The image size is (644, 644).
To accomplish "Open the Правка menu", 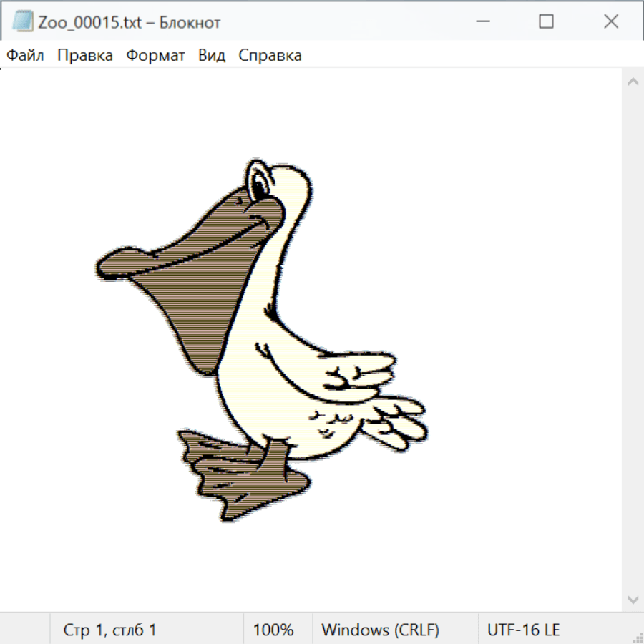I will [x=85, y=56].
